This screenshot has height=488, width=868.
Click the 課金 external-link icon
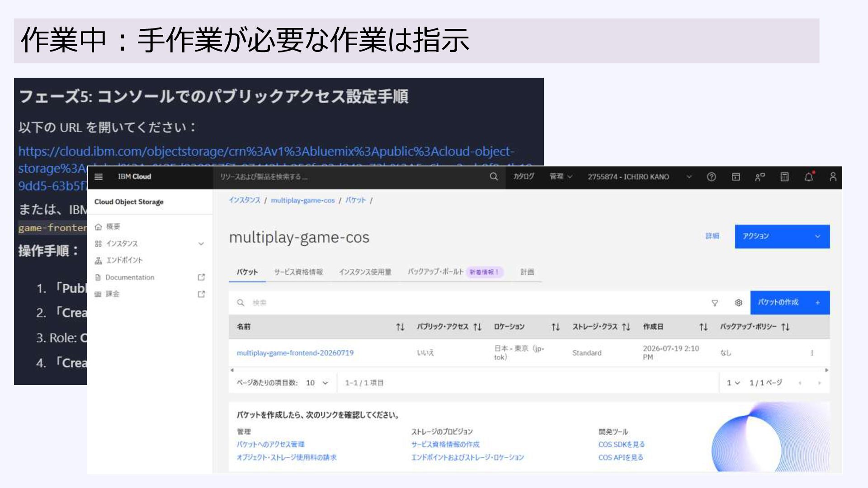(x=201, y=294)
